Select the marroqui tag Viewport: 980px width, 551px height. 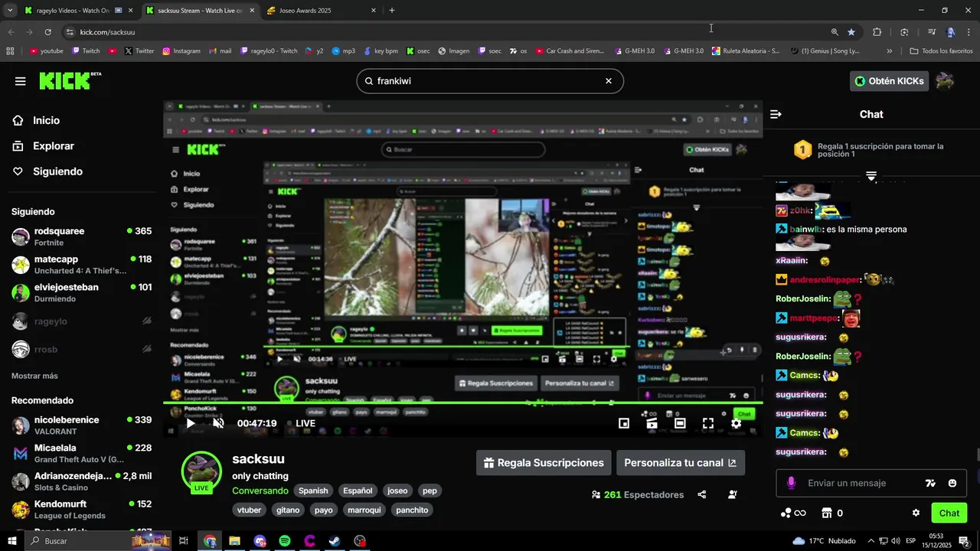(x=364, y=510)
